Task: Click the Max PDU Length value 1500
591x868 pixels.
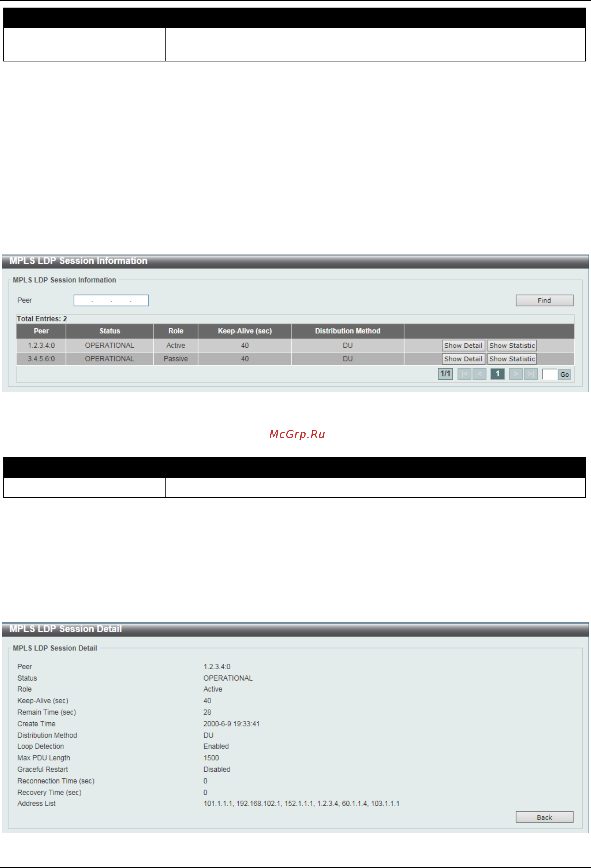Action: coord(211,758)
